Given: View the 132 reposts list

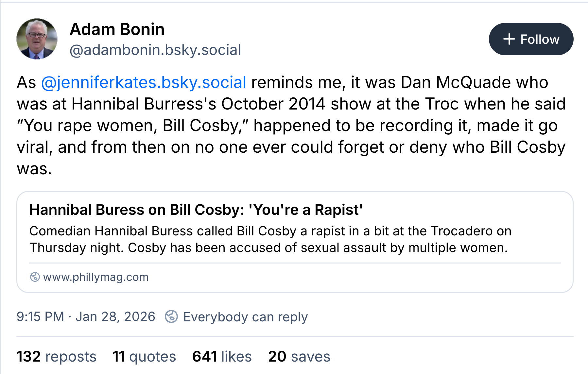Looking at the screenshot, I should pos(57,356).
